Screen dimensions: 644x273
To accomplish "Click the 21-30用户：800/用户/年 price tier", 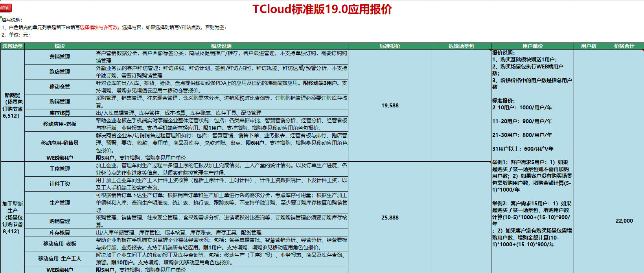I will coord(522,135).
